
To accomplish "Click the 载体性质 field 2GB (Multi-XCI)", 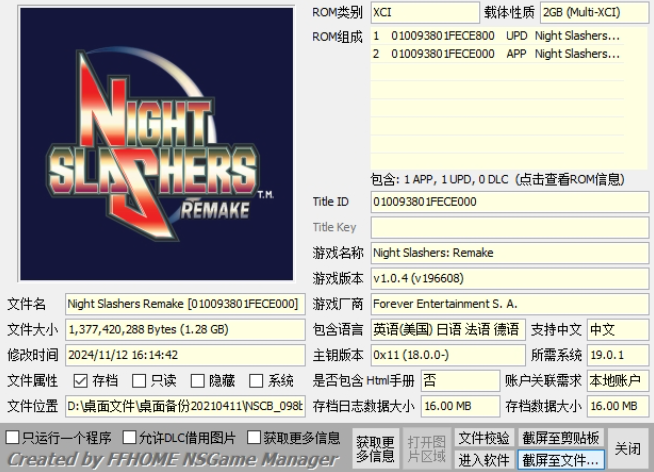I will pyautogui.click(x=594, y=13).
